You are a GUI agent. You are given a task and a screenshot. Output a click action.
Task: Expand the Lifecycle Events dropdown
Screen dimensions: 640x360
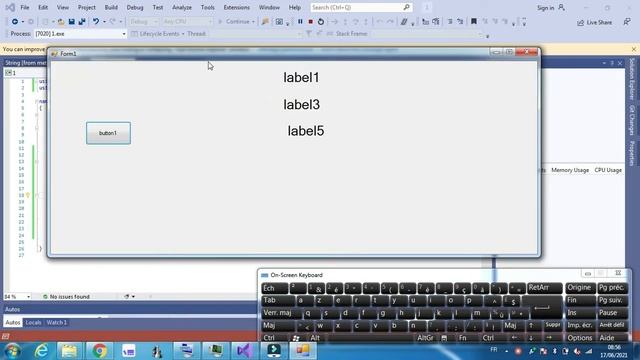[183, 34]
